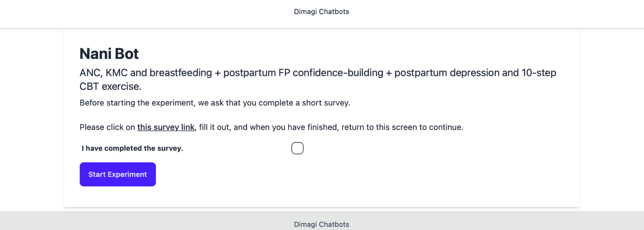Viewport: 644px width, 230px height.
Task: Select the Dimagi Chatbots header title
Action: coord(321,12)
